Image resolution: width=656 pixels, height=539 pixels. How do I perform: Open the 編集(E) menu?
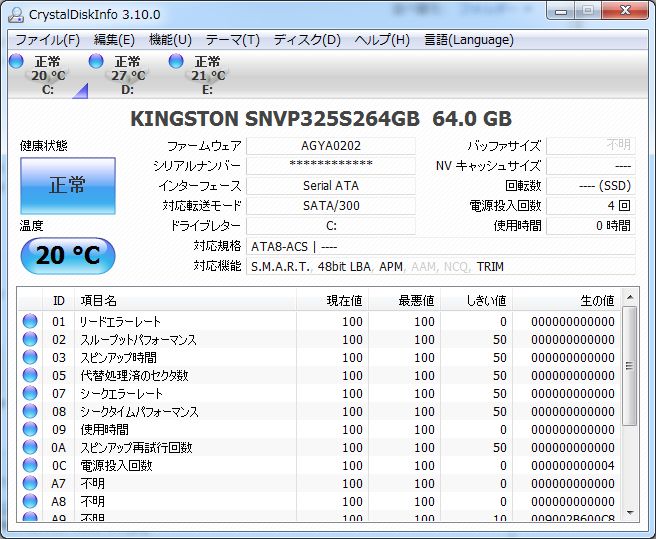click(114, 40)
